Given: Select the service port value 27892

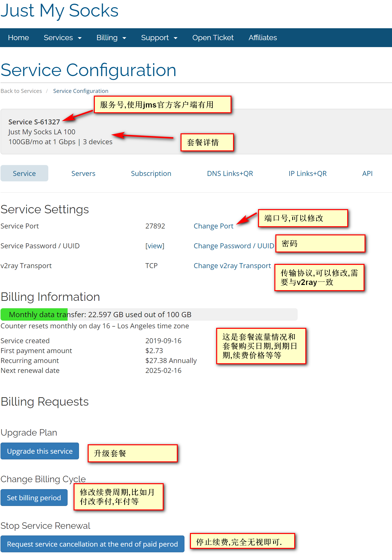Looking at the screenshot, I should (155, 226).
